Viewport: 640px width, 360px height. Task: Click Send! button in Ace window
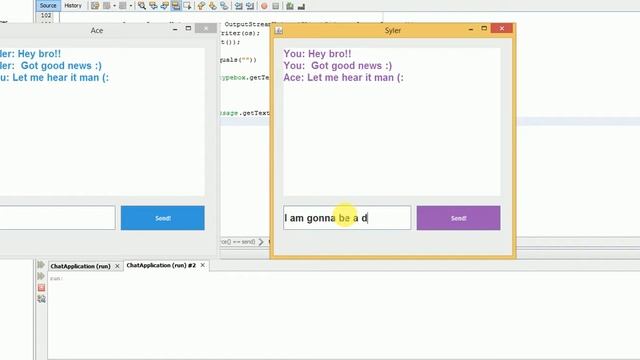(162, 218)
